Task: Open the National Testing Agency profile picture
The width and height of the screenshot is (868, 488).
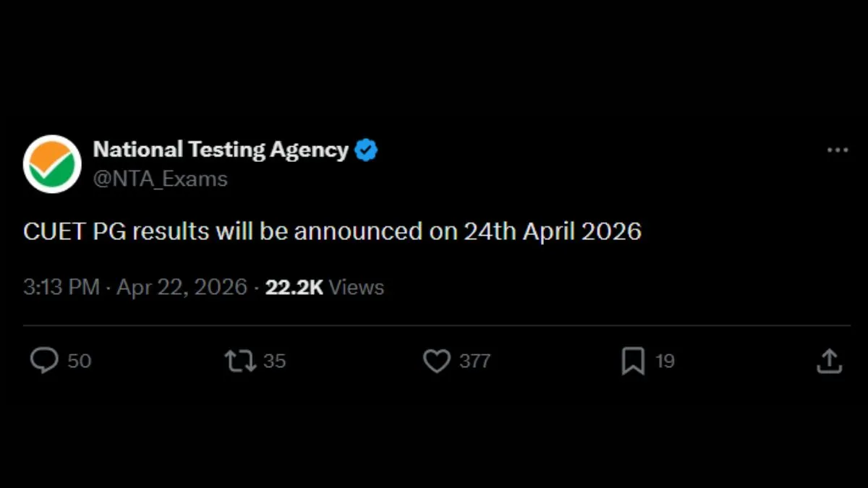Action: tap(52, 164)
